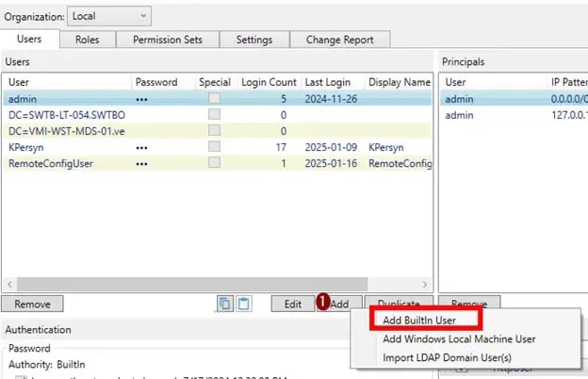Click the Edit button
The width and height of the screenshot is (588, 379).
click(x=292, y=304)
